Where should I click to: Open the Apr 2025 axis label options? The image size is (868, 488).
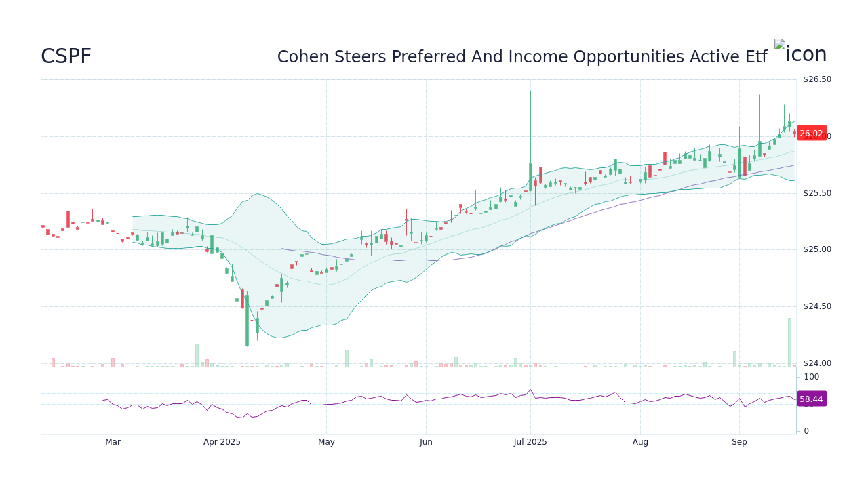tap(221, 441)
